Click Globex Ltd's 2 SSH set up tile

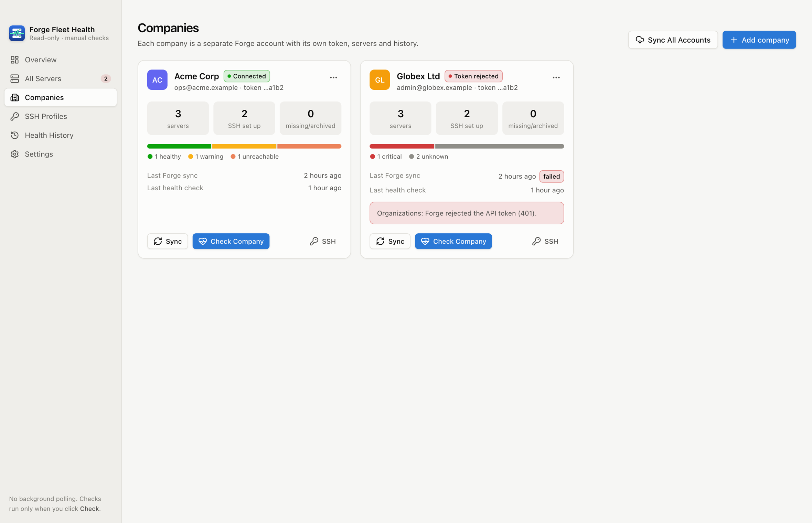click(467, 118)
